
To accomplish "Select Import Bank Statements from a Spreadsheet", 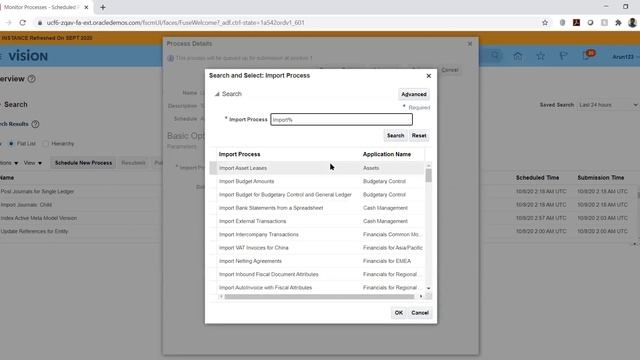I will click(317, 208).
